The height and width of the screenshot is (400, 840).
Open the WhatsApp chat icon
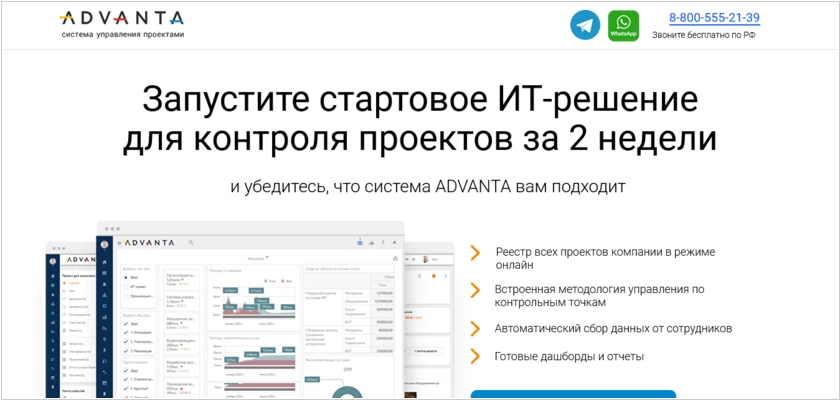pyautogui.click(x=623, y=26)
